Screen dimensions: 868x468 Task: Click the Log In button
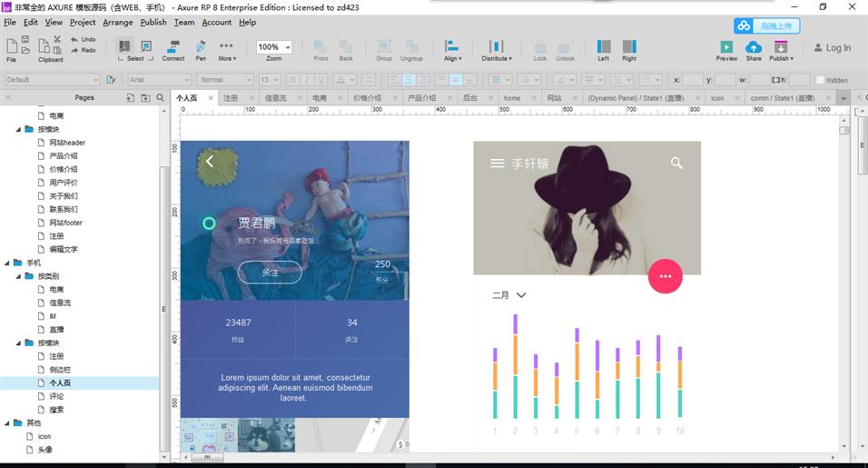[x=832, y=48]
